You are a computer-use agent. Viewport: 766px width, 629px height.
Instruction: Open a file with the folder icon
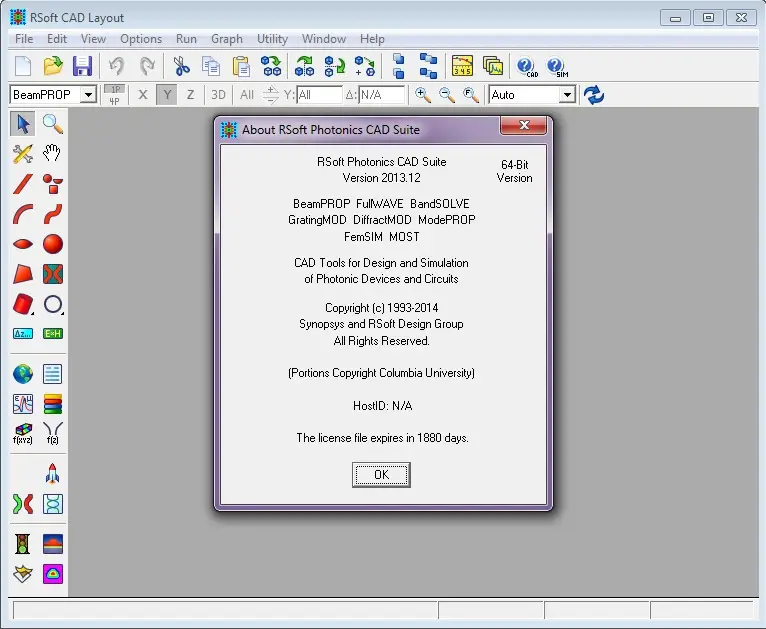pyautogui.click(x=53, y=66)
